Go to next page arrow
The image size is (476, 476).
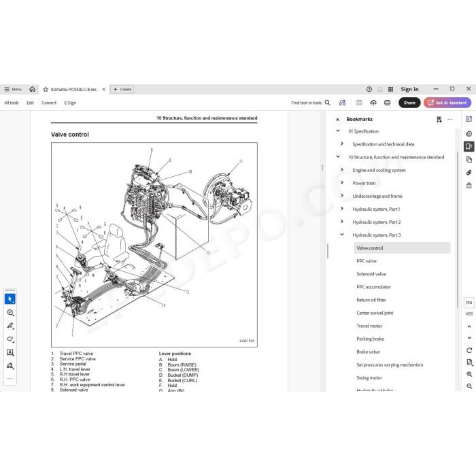469,337
